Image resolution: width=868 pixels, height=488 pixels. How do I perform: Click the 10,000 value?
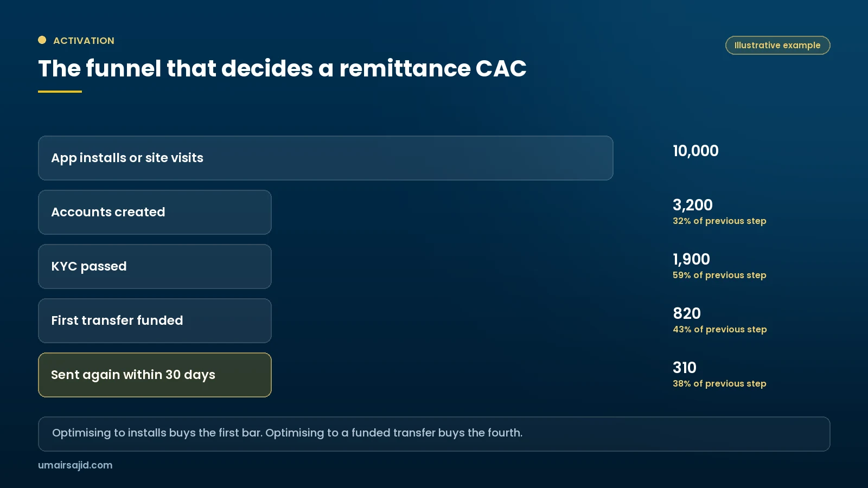click(x=695, y=151)
